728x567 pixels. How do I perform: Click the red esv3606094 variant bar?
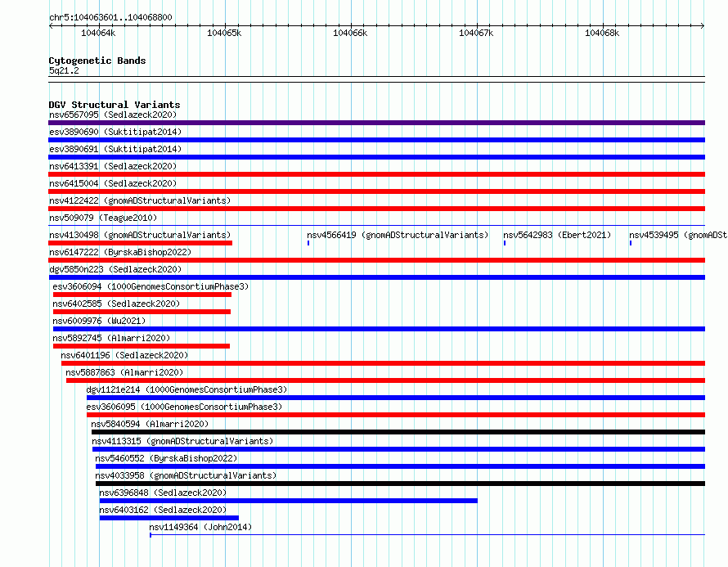(142, 295)
